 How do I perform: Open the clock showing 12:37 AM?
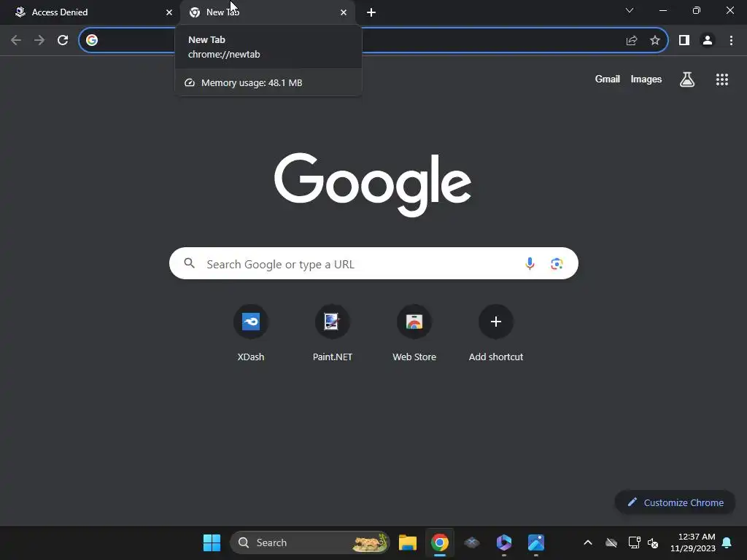tap(693, 542)
